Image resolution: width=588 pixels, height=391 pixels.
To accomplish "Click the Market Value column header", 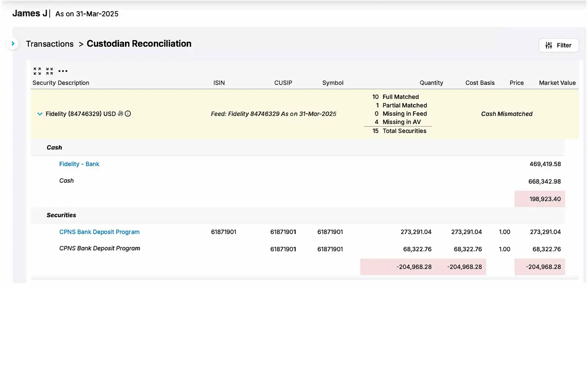I will point(557,83).
